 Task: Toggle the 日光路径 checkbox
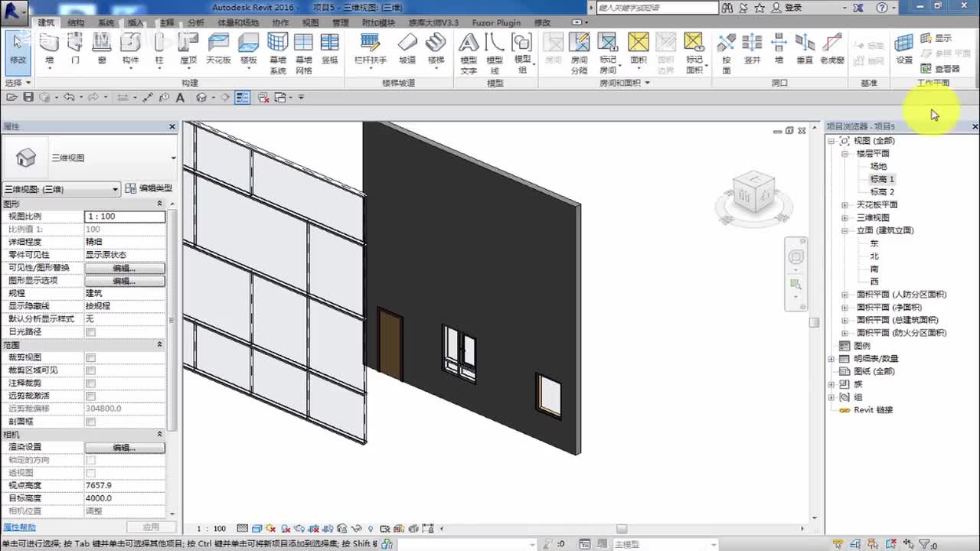(x=91, y=332)
